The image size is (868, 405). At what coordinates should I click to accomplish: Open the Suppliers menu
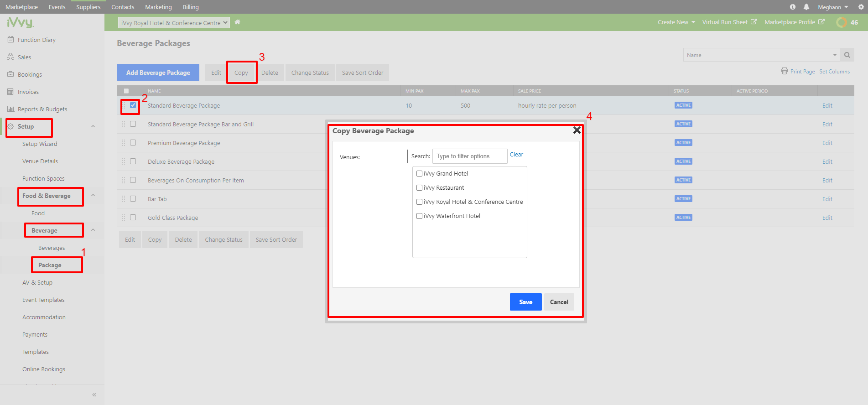click(x=88, y=7)
